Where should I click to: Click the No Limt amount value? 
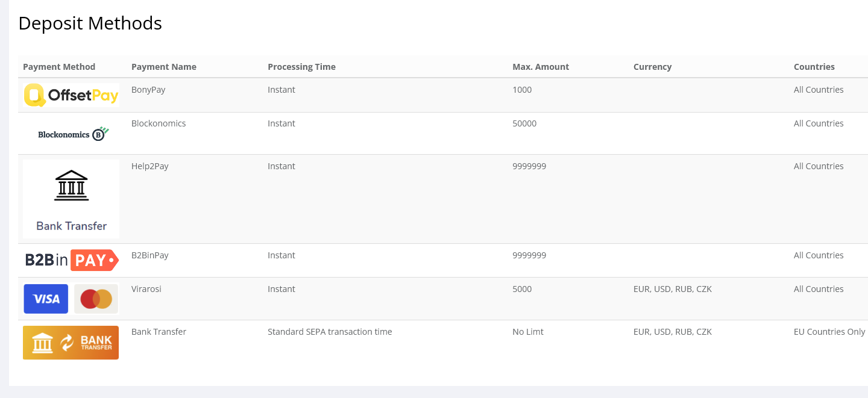(x=528, y=332)
